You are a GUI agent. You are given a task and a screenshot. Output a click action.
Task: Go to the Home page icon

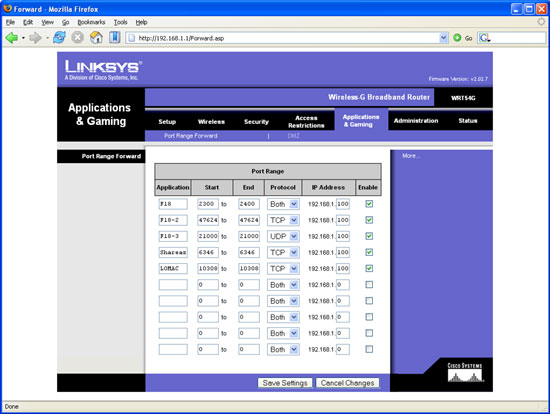(x=96, y=37)
